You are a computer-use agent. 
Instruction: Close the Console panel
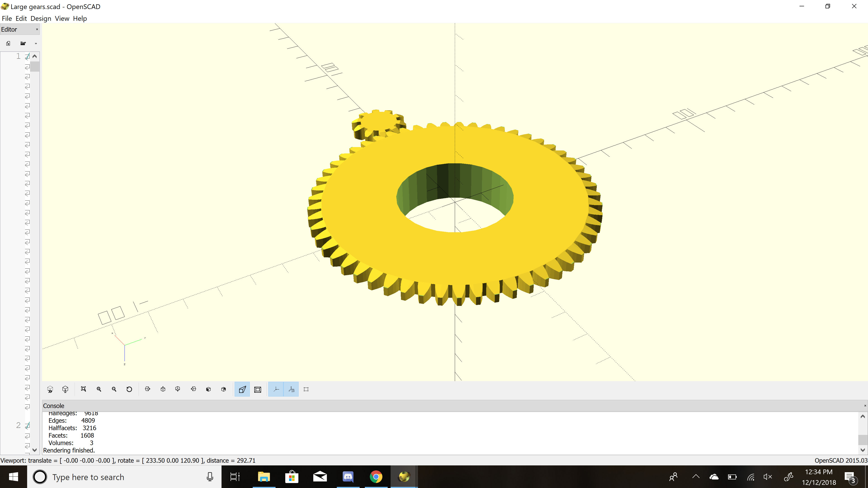[865, 406]
